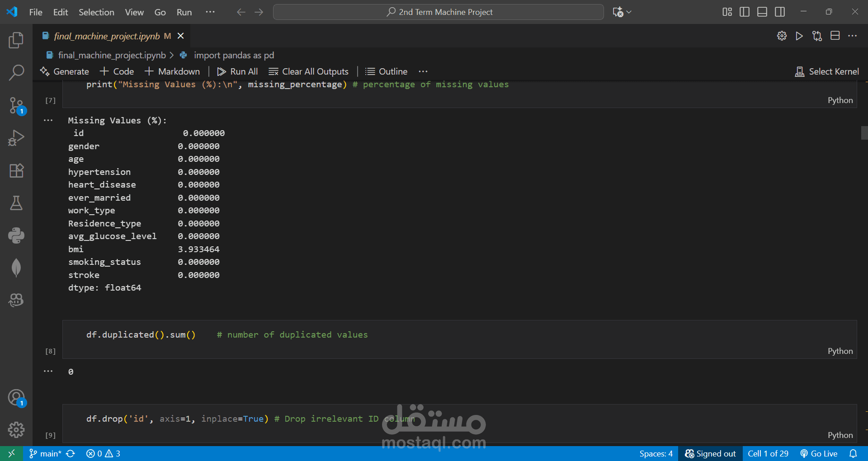Click Run All in notebook toolbar
The image size is (868, 461).
(x=237, y=71)
